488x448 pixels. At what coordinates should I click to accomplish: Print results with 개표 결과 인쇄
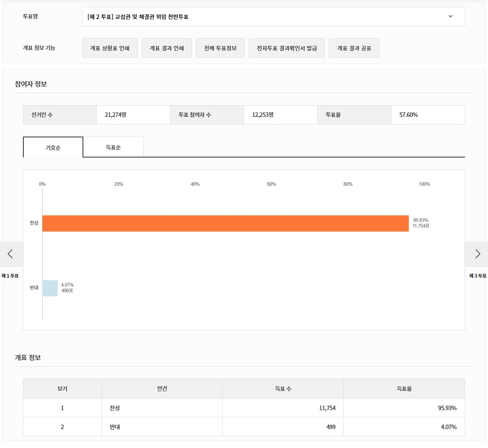point(167,48)
